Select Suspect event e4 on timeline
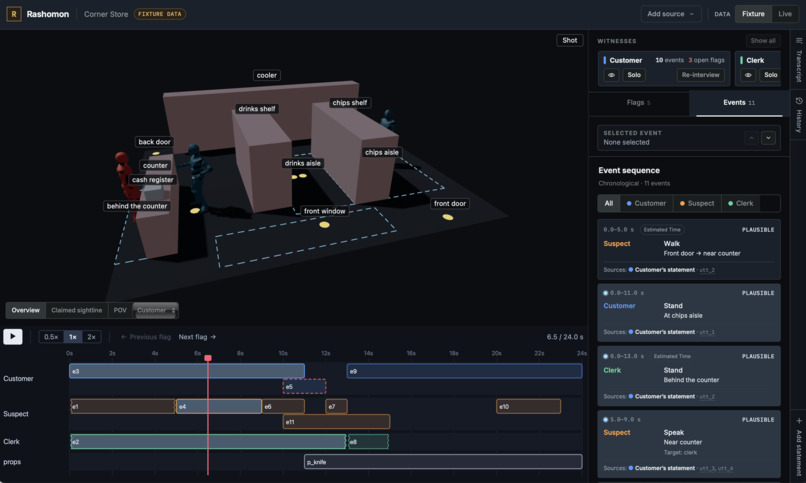The width and height of the screenshot is (806, 483). point(219,406)
